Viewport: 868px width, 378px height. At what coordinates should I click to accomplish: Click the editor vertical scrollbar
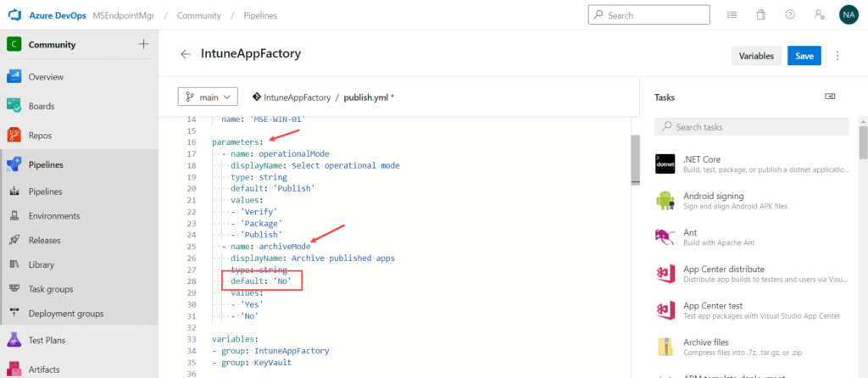coord(636,159)
